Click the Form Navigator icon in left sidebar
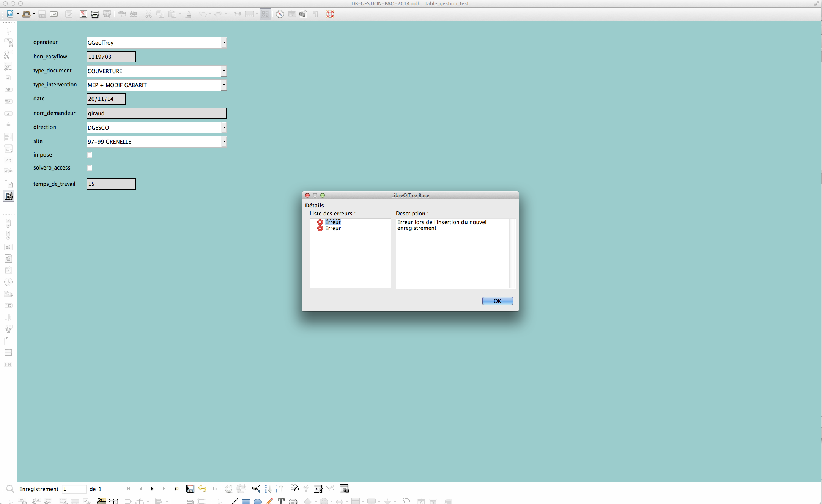This screenshot has width=822, height=504. 8,196
